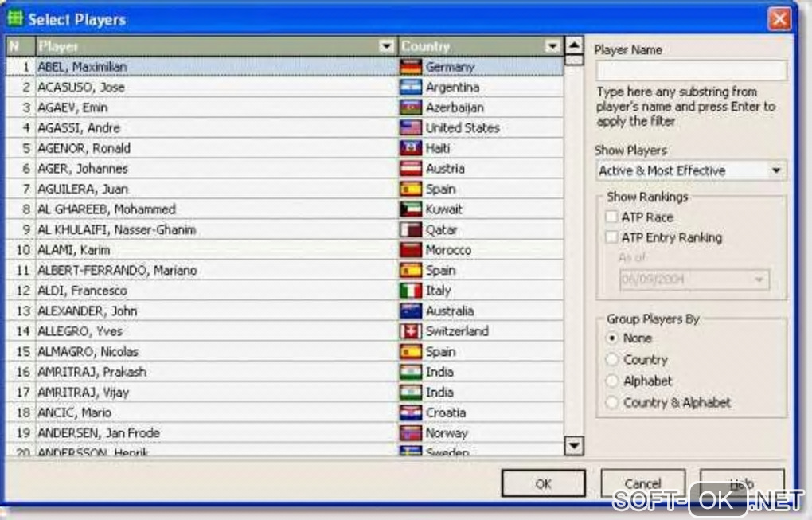Click Germany flag in ABEL, Maximilian row
The width and height of the screenshot is (812, 520).
pyautogui.click(x=411, y=67)
